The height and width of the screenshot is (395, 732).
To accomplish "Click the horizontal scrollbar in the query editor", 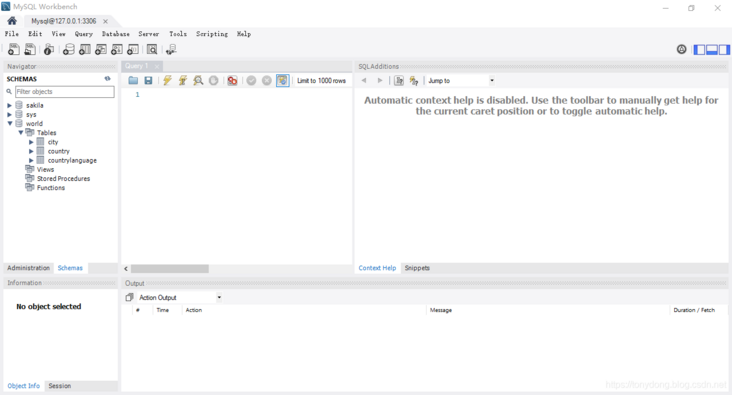I will 169,269.
